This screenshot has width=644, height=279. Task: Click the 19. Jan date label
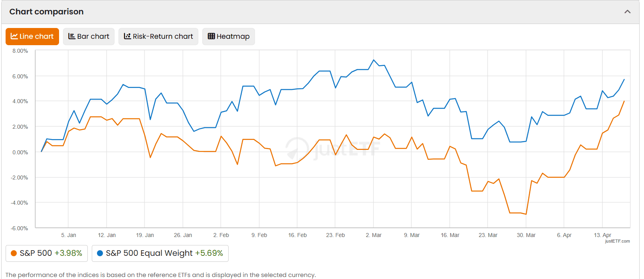(145, 235)
